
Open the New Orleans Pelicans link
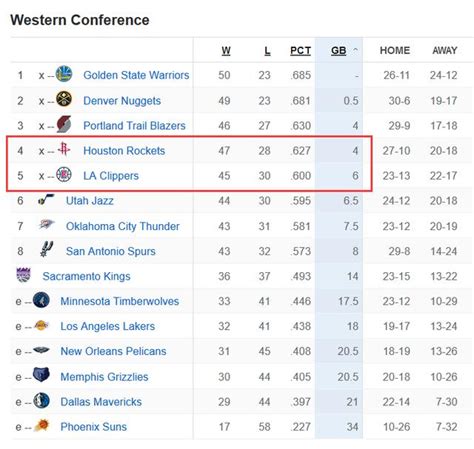pos(113,351)
